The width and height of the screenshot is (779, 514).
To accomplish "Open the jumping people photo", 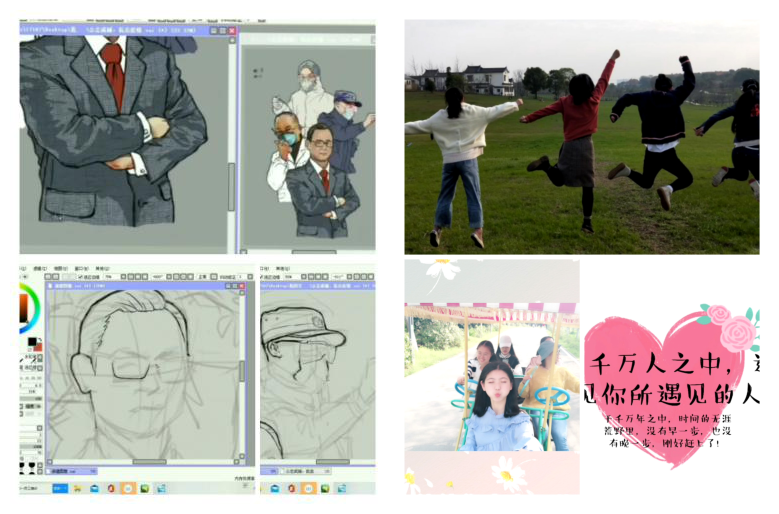I will click(x=581, y=137).
